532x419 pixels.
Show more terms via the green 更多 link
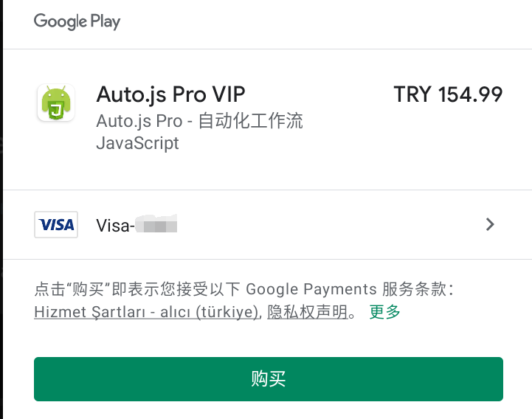[384, 312]
